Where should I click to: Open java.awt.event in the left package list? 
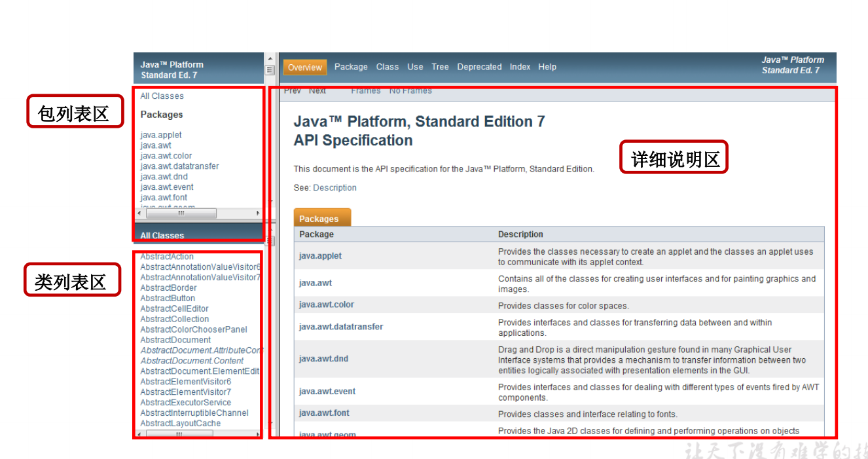coord(167,187)
